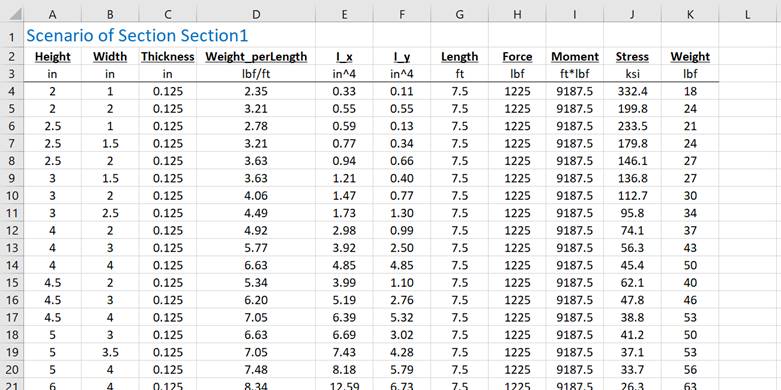Select column L header
This screenshot has width=781, height=390.
[748, 14]
